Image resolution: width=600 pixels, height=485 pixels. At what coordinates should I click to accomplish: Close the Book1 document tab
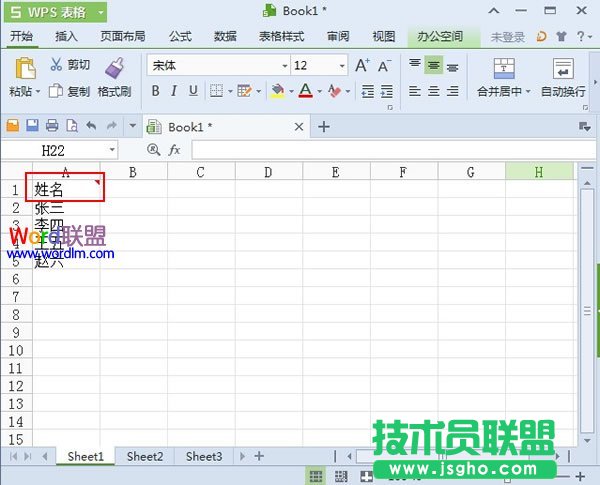[299, 127]
